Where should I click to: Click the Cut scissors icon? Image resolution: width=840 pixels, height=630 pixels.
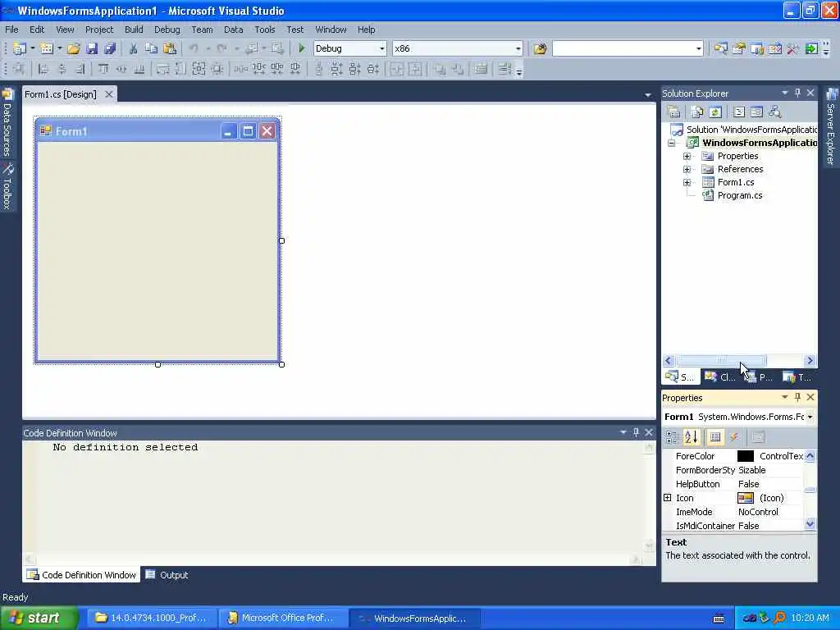click(134, 48)
